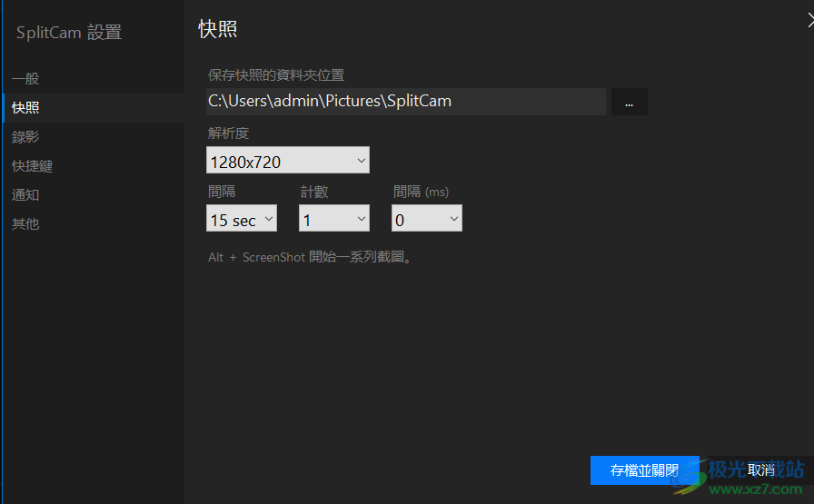Expand the 15 sec interval dropdown
Image resolution: width=814 pixels, height=504 pixels.
[242, 218]
